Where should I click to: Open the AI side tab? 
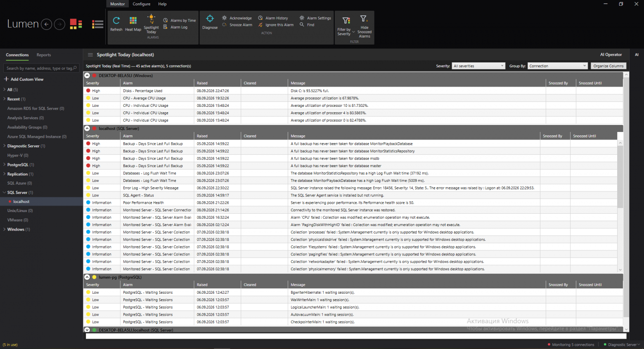[637, 54]
